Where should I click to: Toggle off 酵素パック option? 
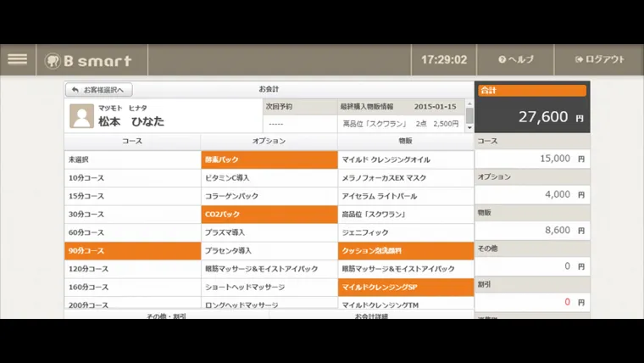[x=269, y=159]
